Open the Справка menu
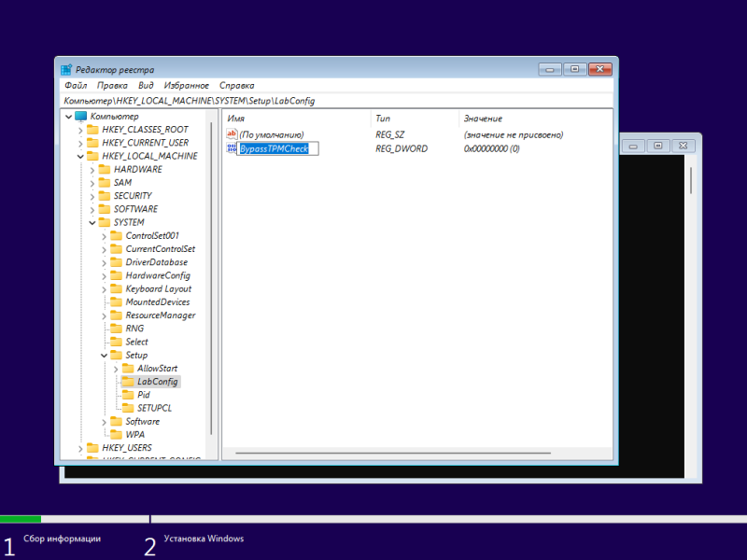Screen dimensions: 747x560 click(237, 85)
